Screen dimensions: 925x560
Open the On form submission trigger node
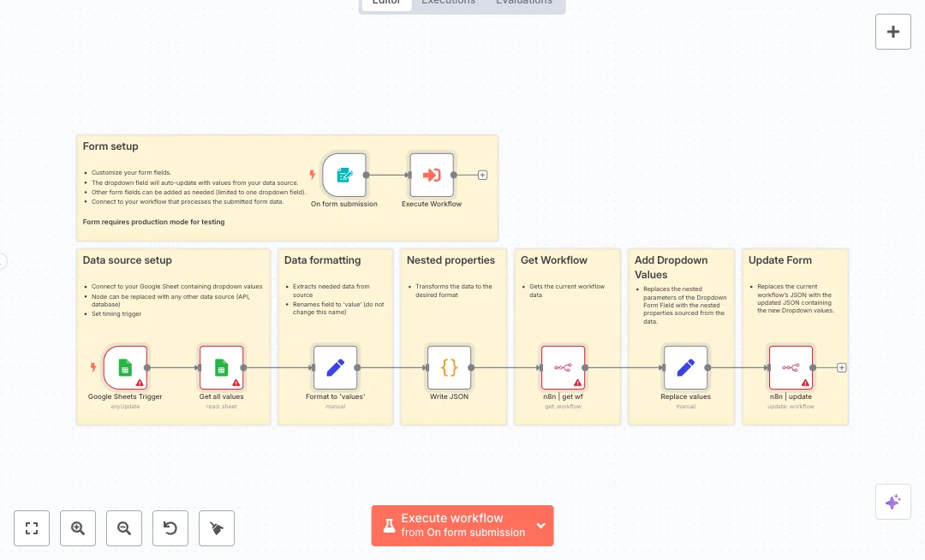(x=344, y=176)
